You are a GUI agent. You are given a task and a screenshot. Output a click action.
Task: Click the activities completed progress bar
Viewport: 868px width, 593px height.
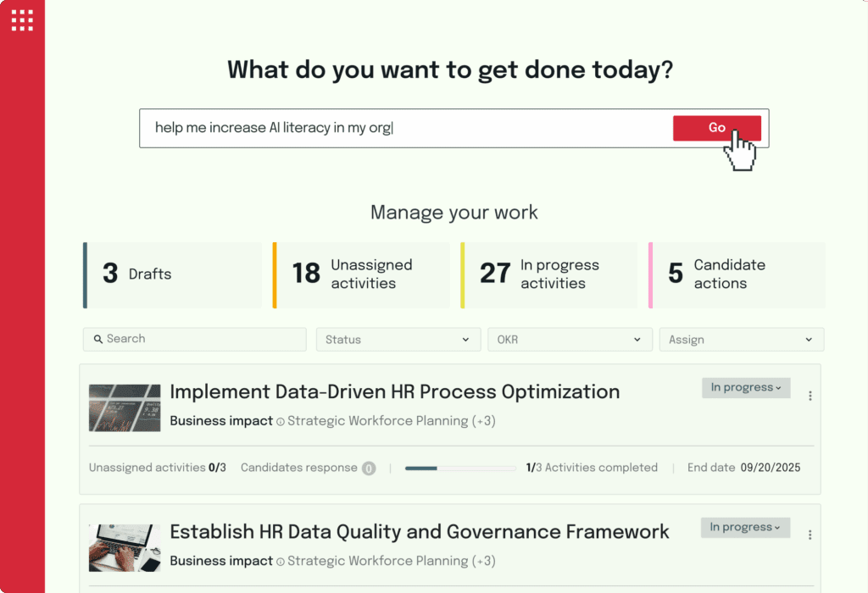click(460, 468)
